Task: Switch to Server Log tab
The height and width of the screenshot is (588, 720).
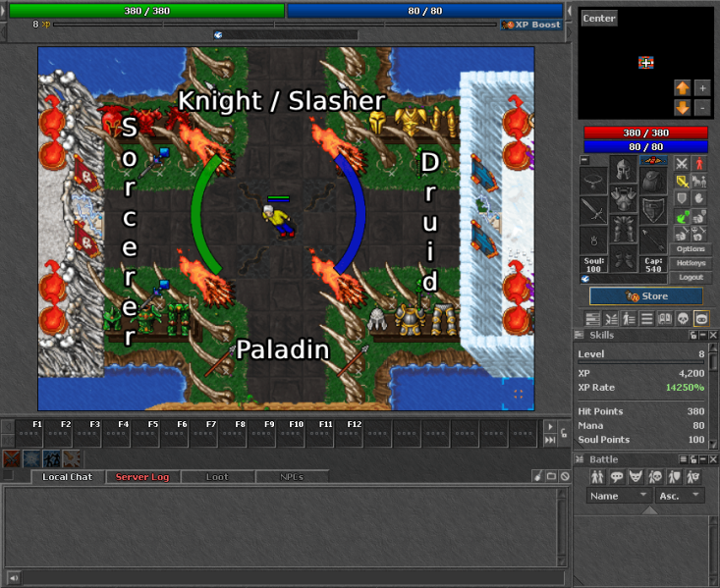Action: pyautogui.click(x=142, y=477)
